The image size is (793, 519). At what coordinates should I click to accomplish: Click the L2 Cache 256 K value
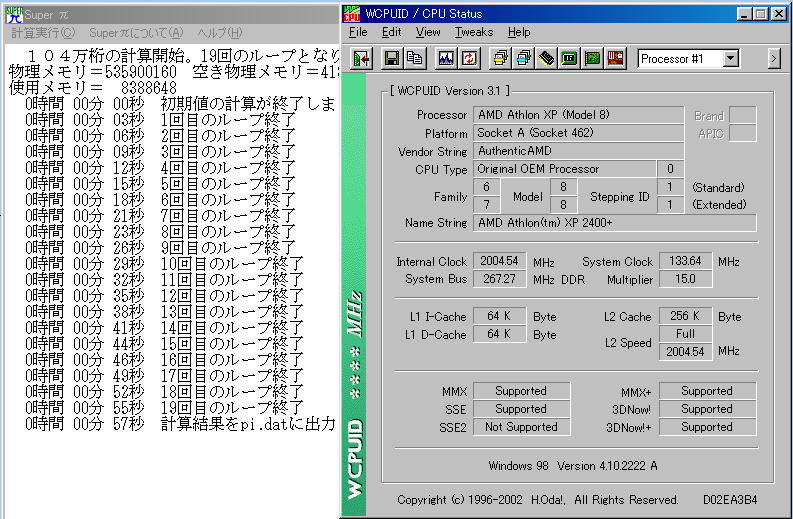685,316
